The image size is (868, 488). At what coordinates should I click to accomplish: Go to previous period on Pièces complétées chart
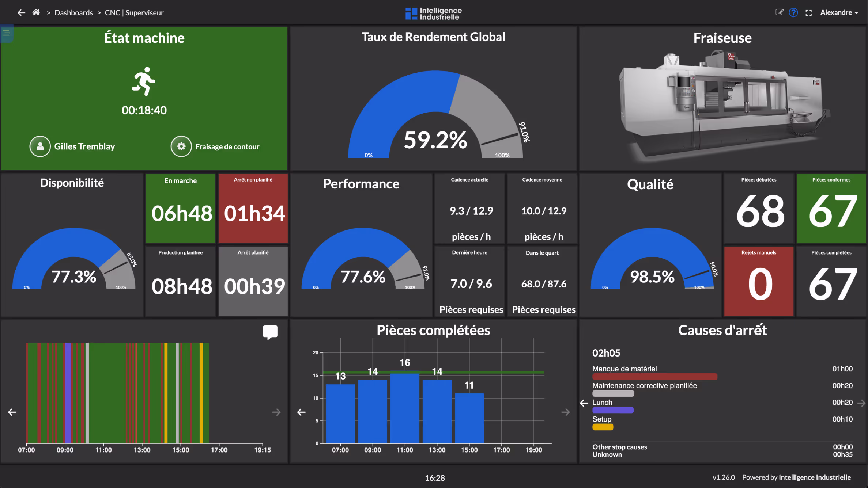(301, 412)
